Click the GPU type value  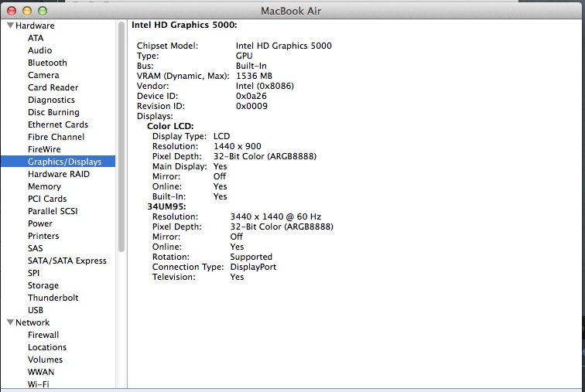tap(244, 56)
